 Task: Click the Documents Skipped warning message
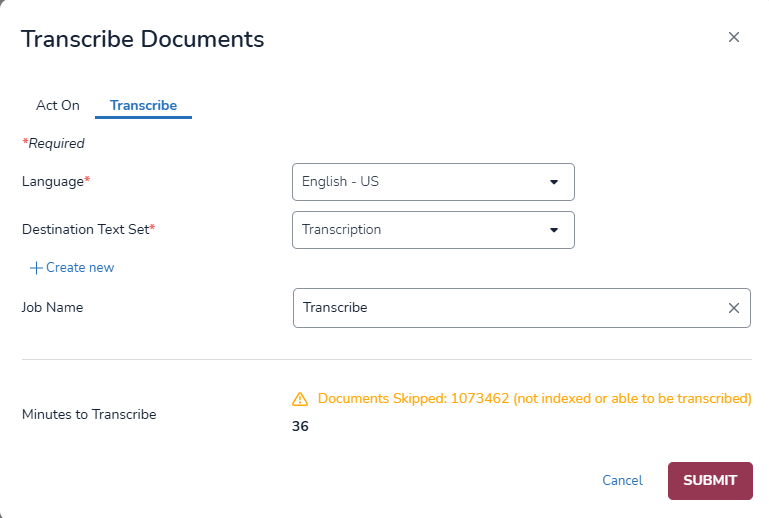pos(534,398)
